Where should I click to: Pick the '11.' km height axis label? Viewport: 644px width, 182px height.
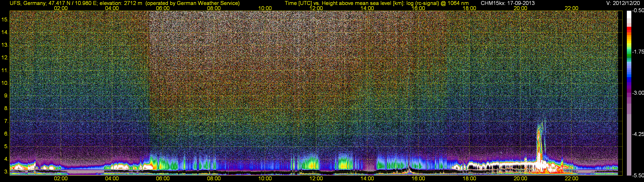click(x=5, y=71)
